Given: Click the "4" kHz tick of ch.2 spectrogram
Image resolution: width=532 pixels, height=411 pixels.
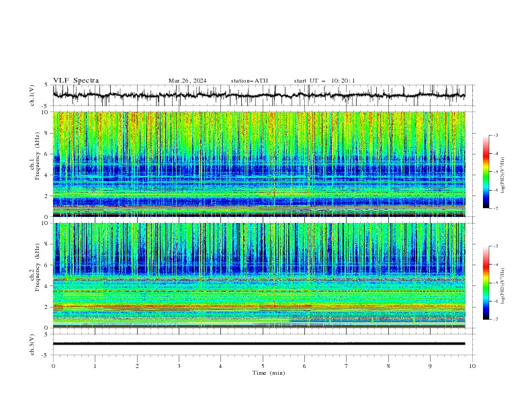Looking at the screenshot, I should click(x=47, y=286).
